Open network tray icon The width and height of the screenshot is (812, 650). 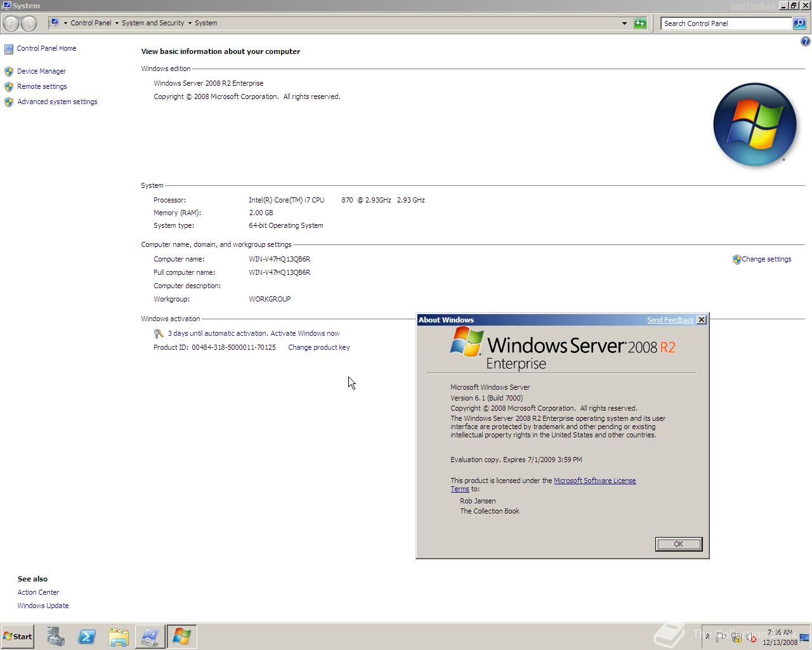(737, 637)
